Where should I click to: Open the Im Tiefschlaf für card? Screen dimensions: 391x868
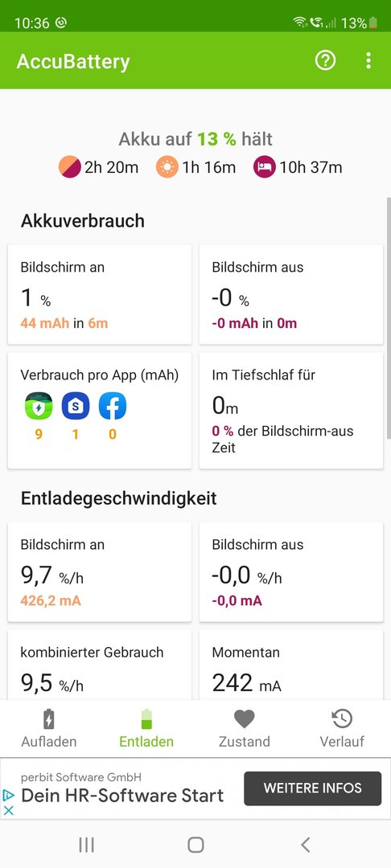(x=290, y=410)
